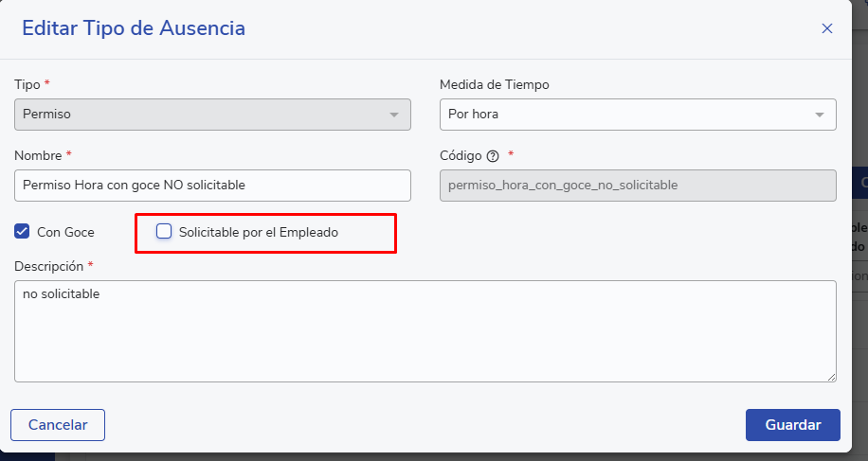Screen dimensions: 868x461
Task: Grab the Descripción textarea resize handle
Action: pyautogui.click(x=831, y=377)
